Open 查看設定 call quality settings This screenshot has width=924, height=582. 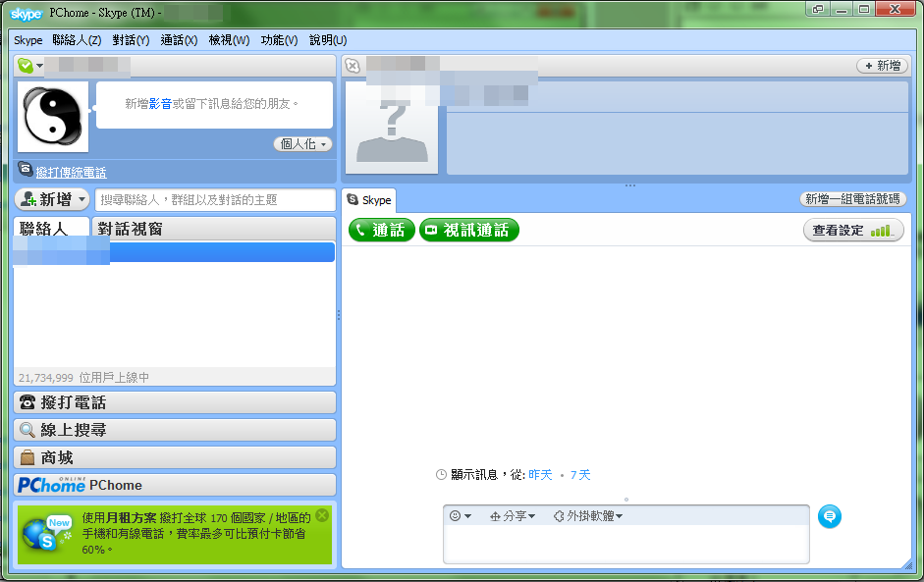tap(853, 231)
